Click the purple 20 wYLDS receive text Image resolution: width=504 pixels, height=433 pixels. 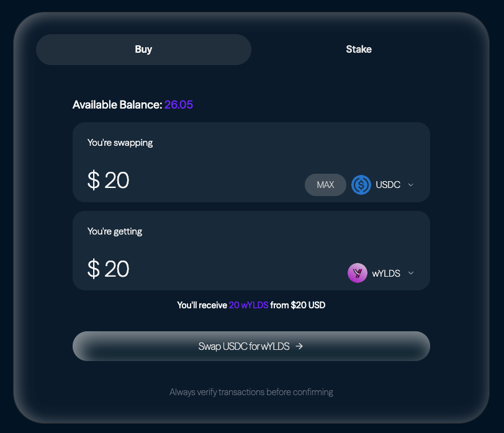pyautogui.click(x=248, y=305)
